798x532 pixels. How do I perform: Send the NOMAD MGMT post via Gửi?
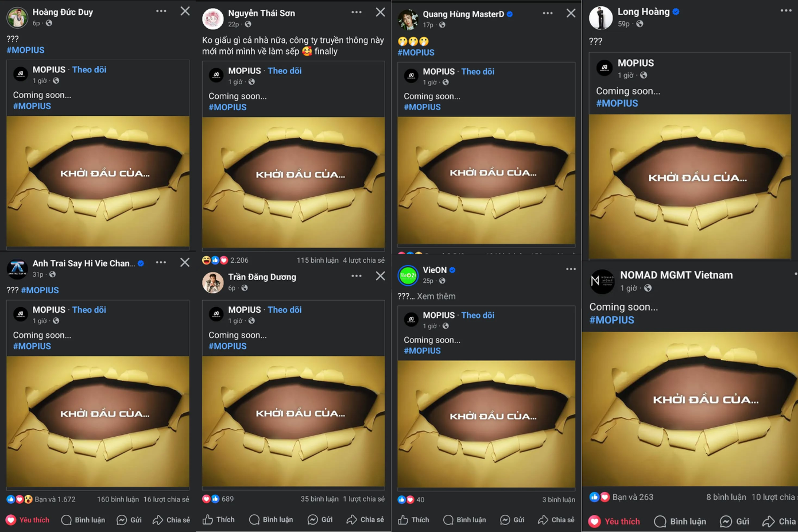(735, 521)
